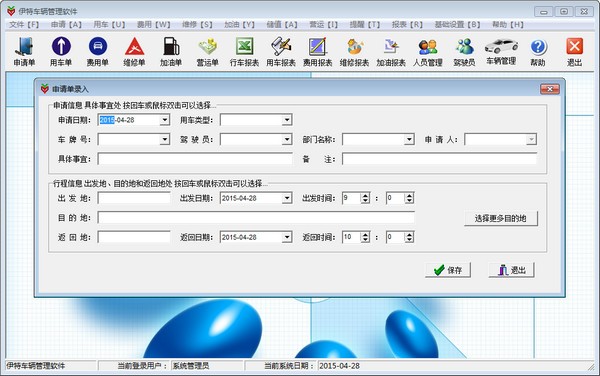The height and width of the screenshot is (376, 600).
Task: Open the 部门名称 dropdown list
Action: click(409, 140)
